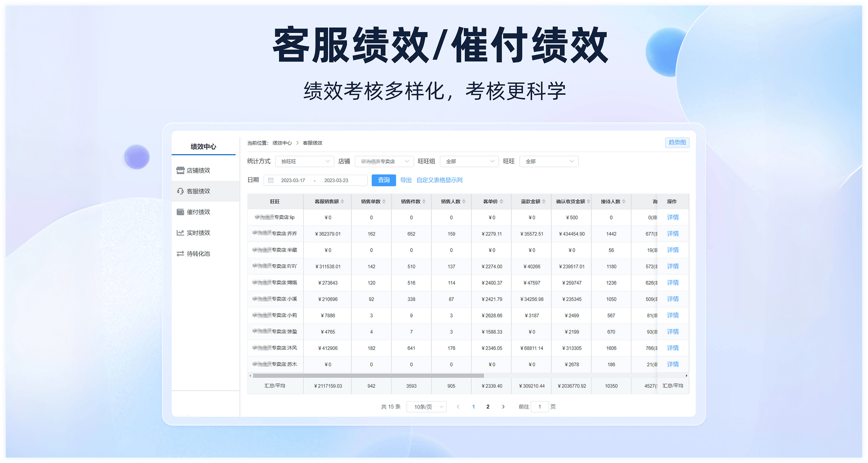
Task: Click the 客服绩效 headset icon
Action: tap(180, 191)
